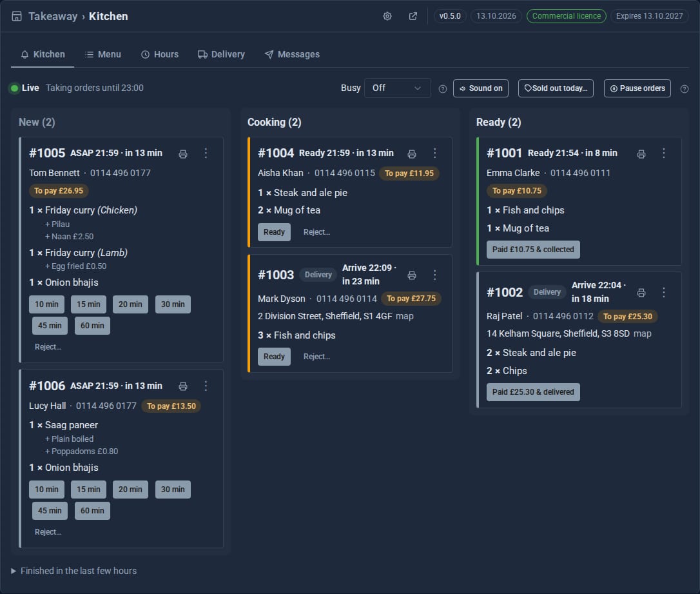
Task: Switch to the Messages tab
Action: click(293, 54)
